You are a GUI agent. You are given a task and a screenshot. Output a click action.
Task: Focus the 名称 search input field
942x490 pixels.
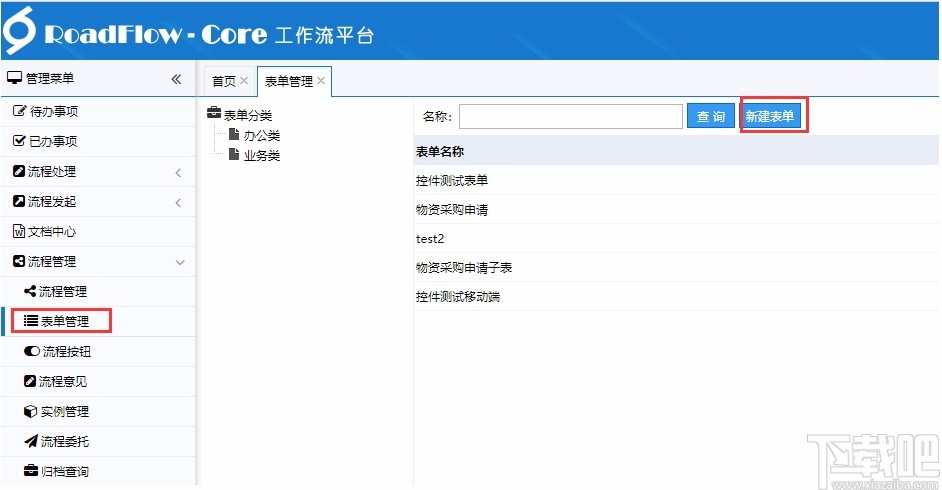(571, 116)
